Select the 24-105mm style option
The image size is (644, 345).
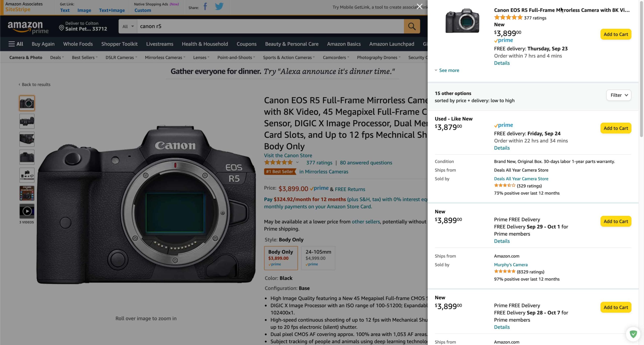pos(318,258)
